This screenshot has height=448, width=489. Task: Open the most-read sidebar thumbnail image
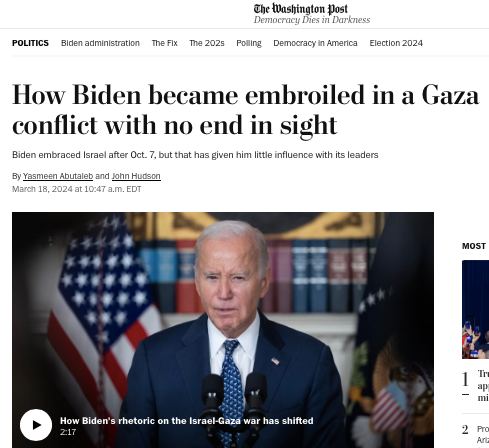click(x=475, y=309)
